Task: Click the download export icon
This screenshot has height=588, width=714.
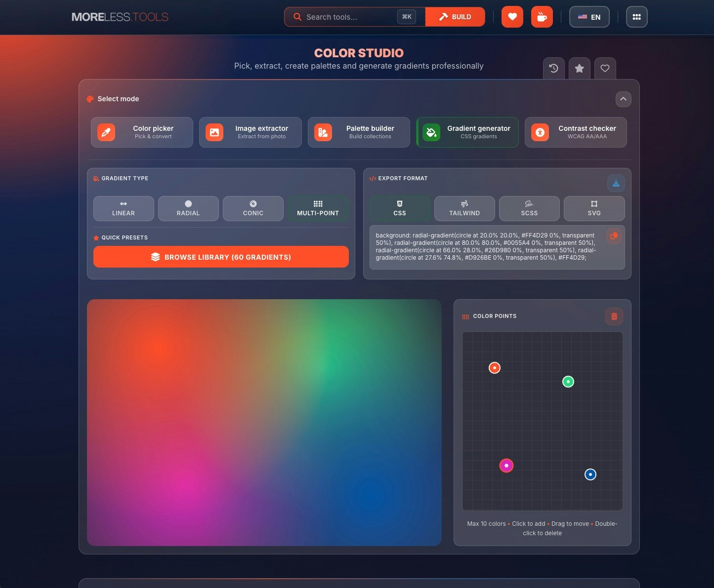Action: coord(616,183)
